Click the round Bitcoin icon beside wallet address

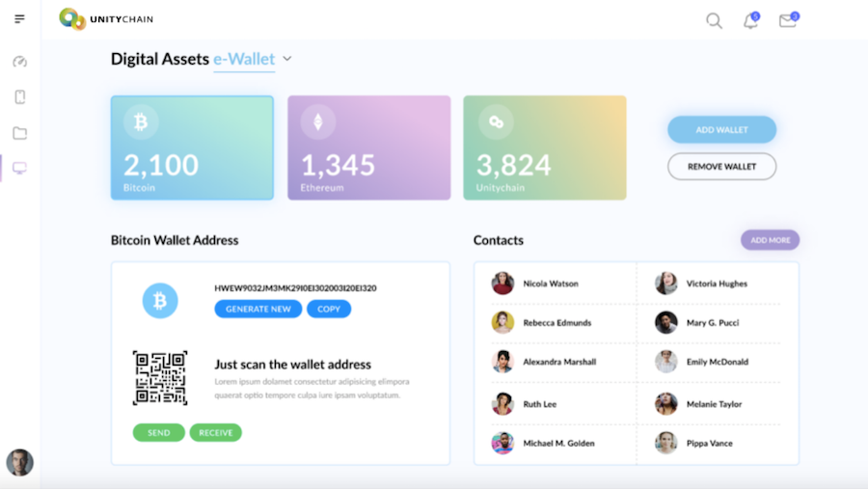point(160,301)
